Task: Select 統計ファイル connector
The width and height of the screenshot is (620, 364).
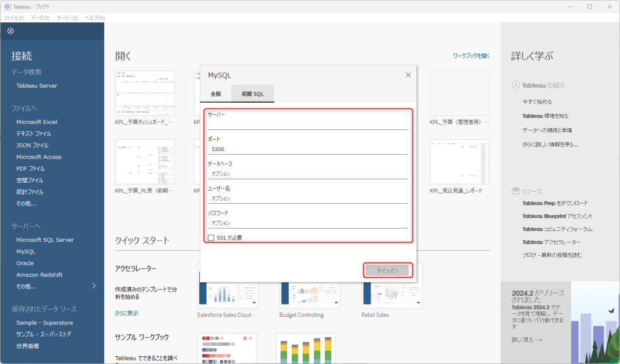Action: [30, 192]
